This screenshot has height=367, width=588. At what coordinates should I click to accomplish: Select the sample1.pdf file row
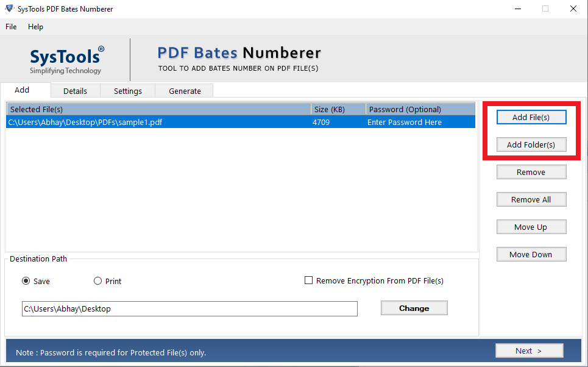coord(241,122)
